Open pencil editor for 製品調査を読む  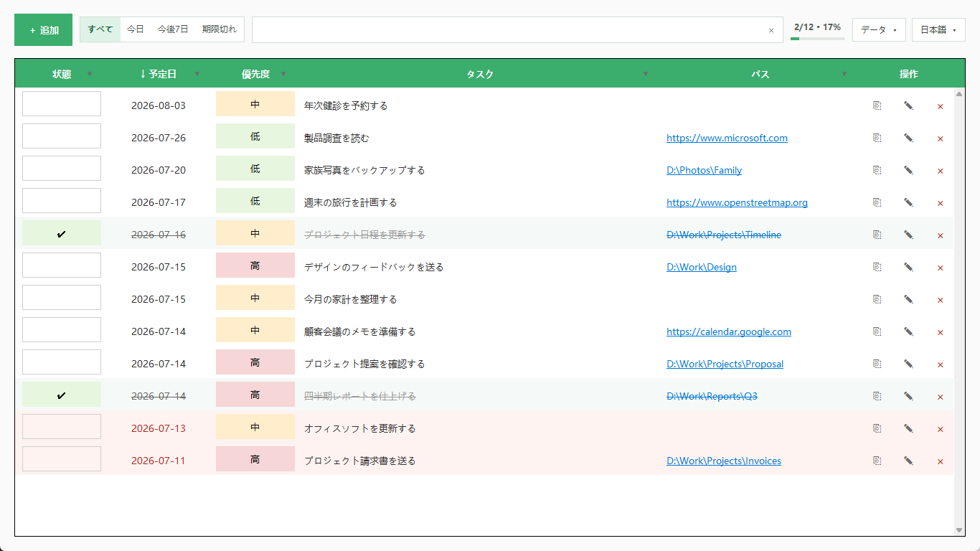pyautogui.click(x=908, y=138)
